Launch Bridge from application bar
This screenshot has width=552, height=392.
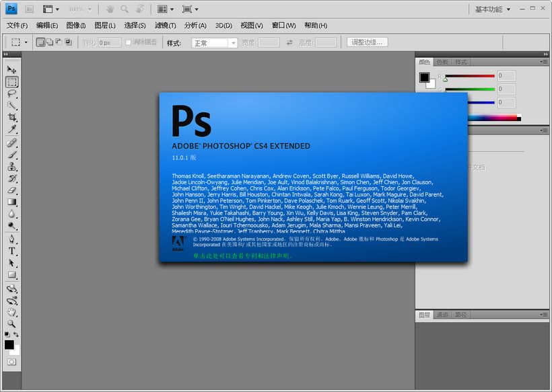[29, 9]
